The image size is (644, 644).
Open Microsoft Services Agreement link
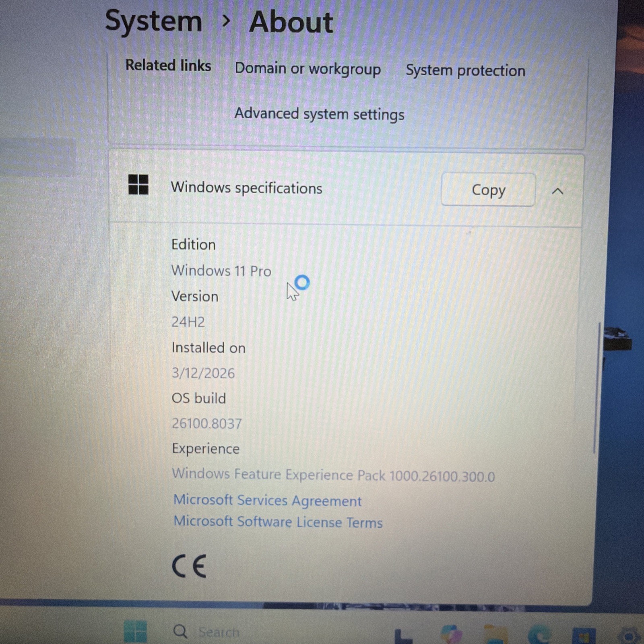tap(267, 500)
